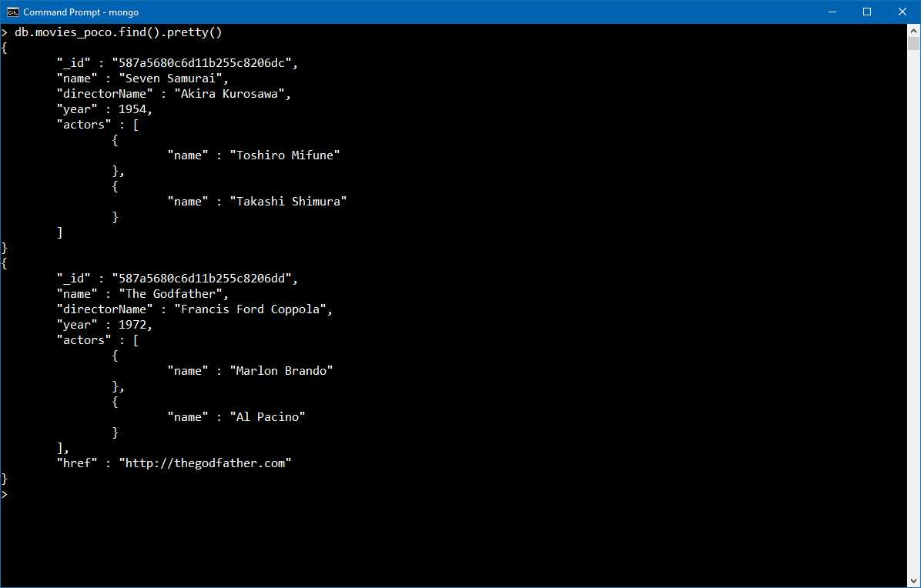This screenshot has width=921, height=588.
Task: Select the actor name "Al Pacino"
Action: click(268, 416)
